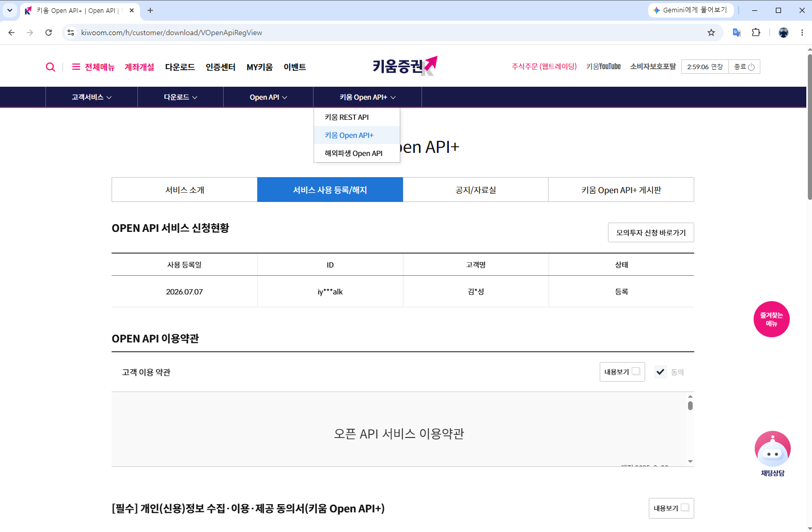Open the MY키움 menu item
Screen dimensions: 812x532
[x=259, y=67]
